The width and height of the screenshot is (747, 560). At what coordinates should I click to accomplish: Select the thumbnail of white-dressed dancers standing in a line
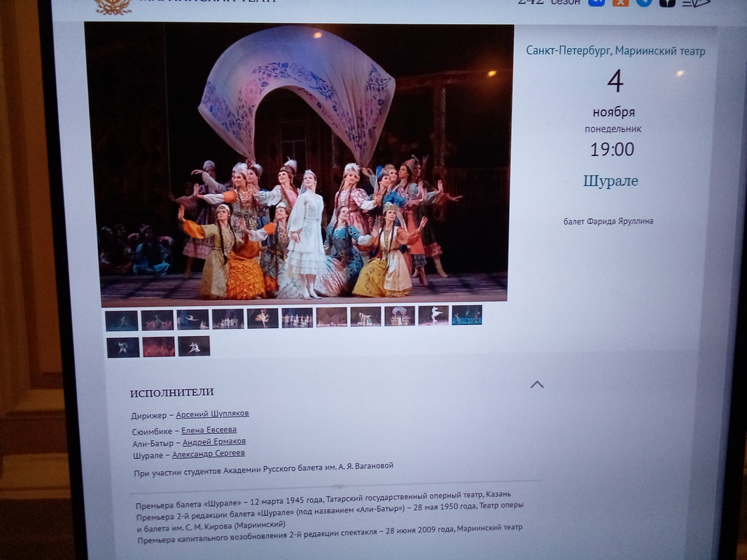point(298,318)
